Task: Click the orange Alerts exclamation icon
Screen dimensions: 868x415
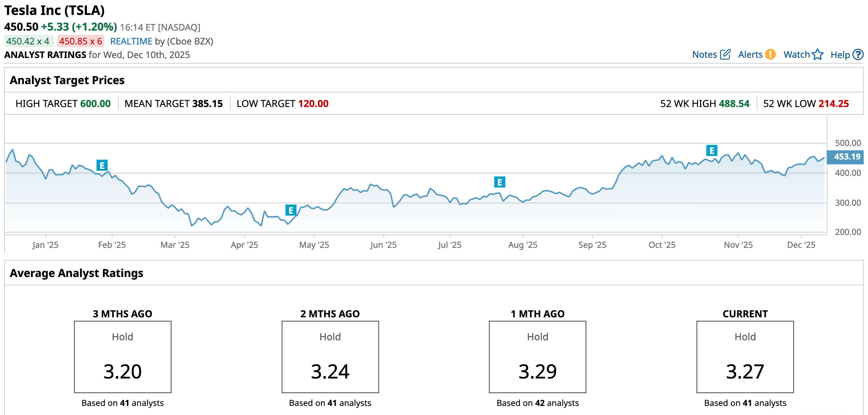Action: [x=771, y=55]
